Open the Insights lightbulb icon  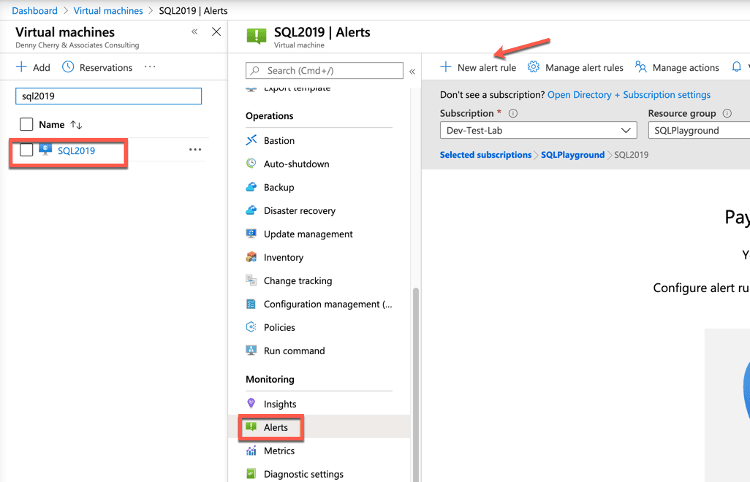(252, 404)
